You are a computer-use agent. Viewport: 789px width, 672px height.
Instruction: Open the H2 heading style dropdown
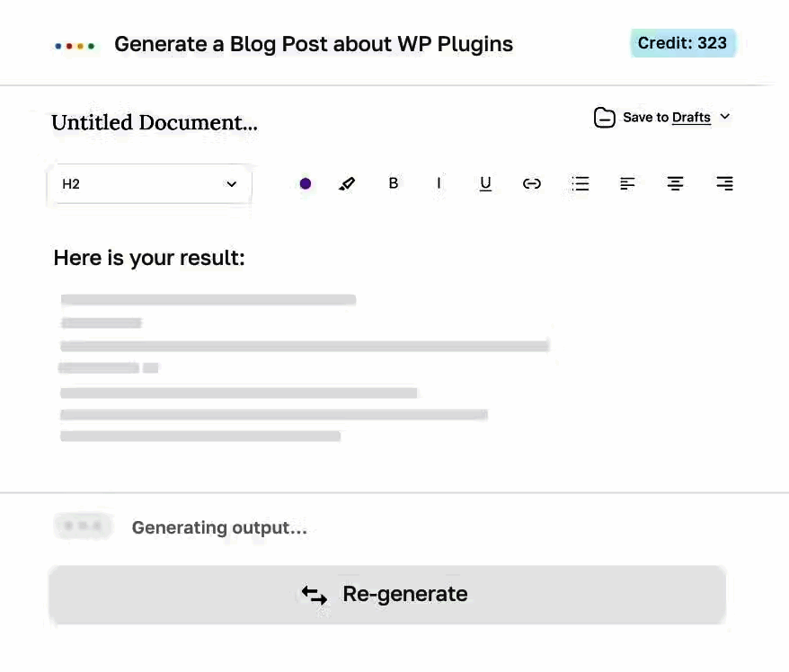[x=149, y=183]
